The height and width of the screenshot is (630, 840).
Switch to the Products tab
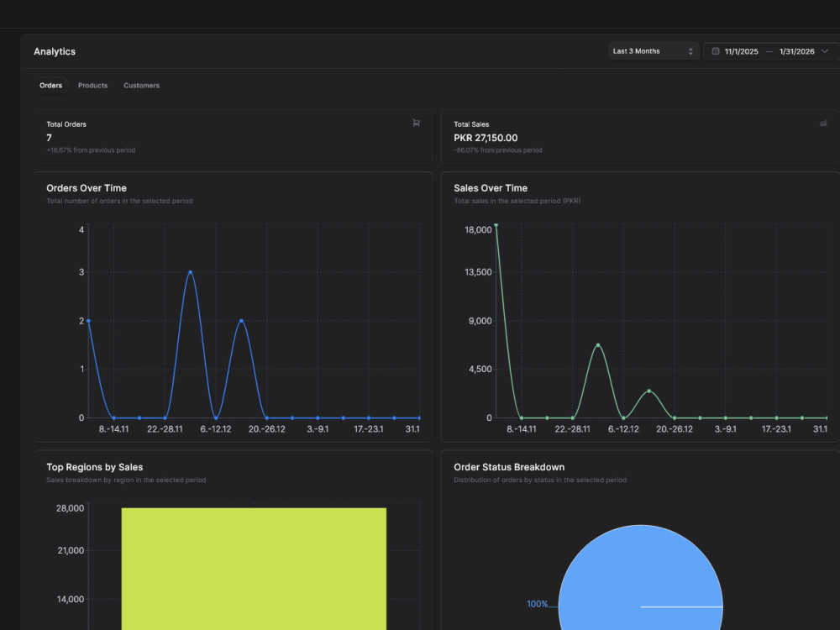(x=92, y=85)
